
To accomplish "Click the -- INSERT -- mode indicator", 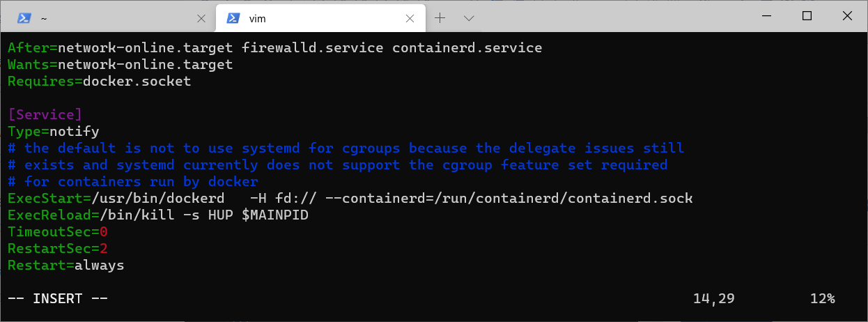I will pyautogui.click(x=58, y=299).
